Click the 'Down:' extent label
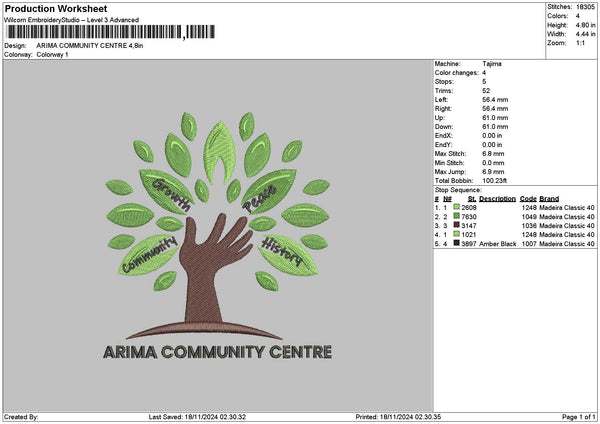This screenshot has width=600, height=424. click(443, 127)
